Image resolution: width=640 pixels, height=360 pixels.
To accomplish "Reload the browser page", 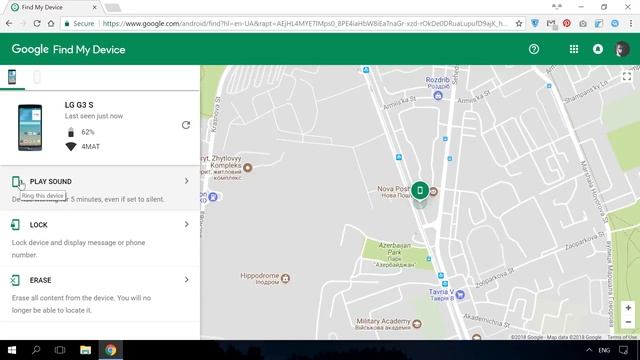I will pos(37,24).
